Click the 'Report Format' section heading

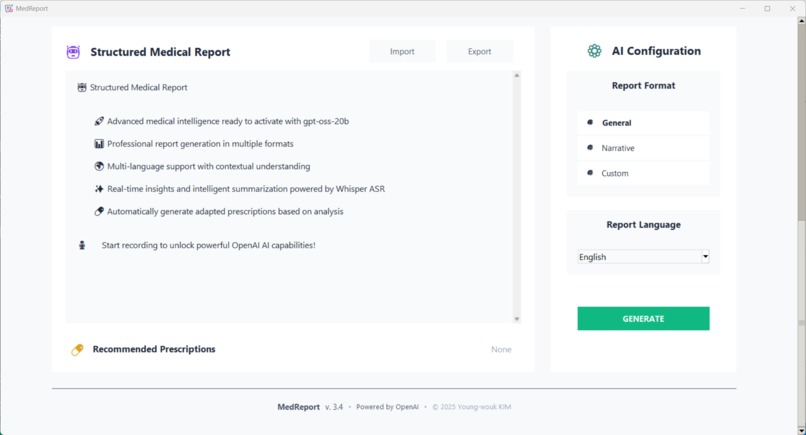point(644,86)
